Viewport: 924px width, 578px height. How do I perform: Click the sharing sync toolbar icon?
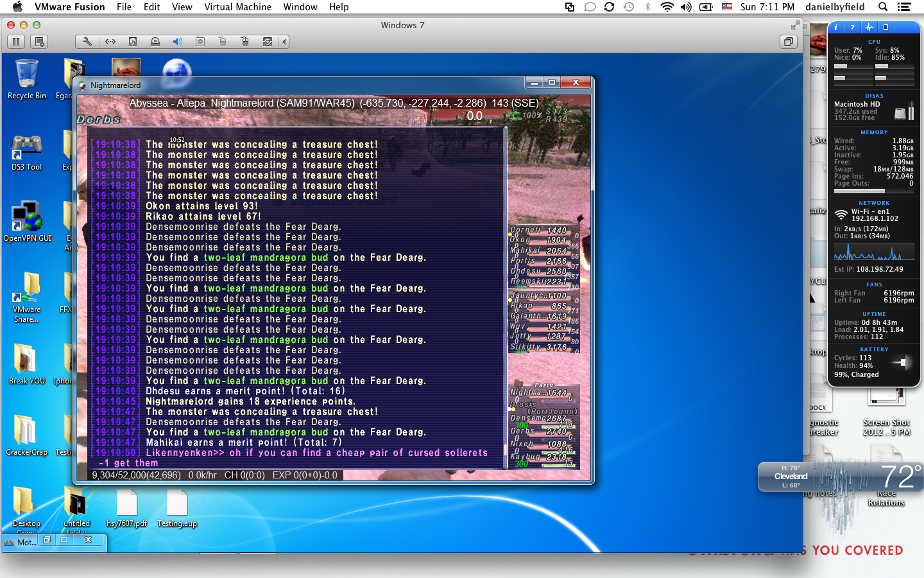(x=268, y=42)
